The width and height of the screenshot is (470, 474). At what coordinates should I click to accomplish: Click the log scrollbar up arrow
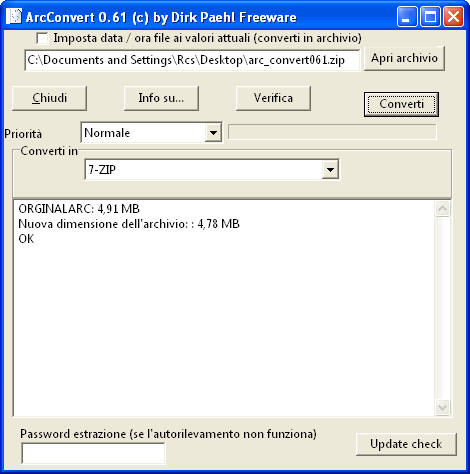(x=443, y=209)
